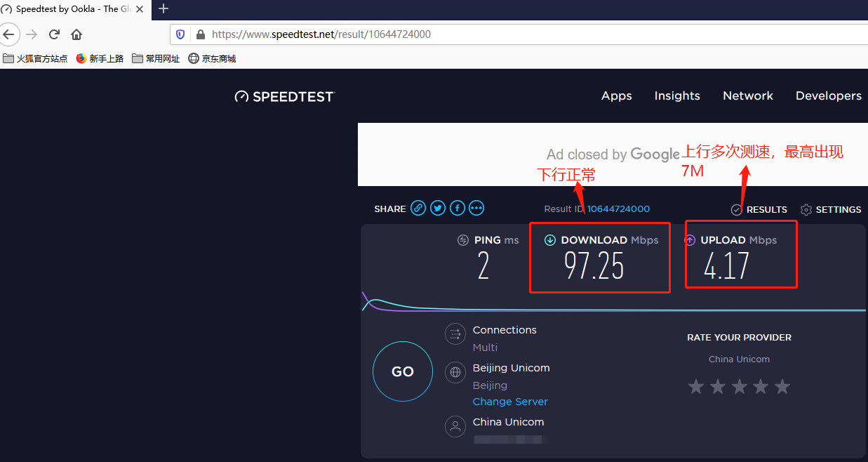This screenshot has width=868, height=462.
Task: Click the globe server icon
Action: pyautogui.click(x=455, y=372)
